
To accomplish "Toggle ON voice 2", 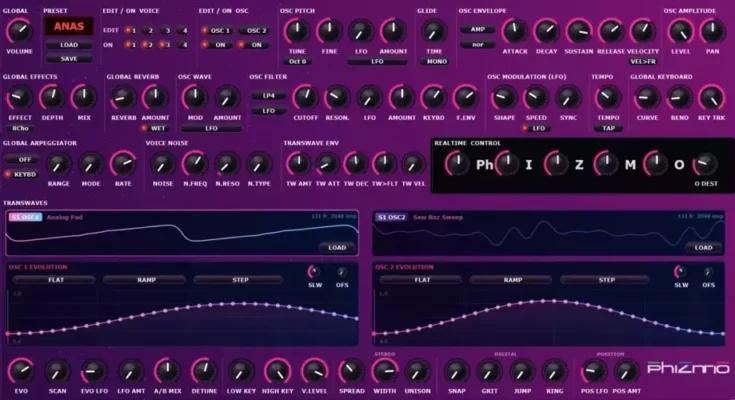I will point(147,45).
